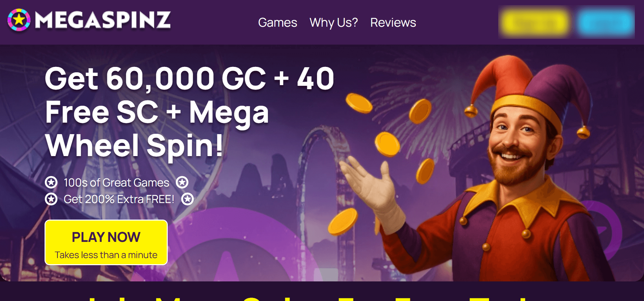The image size is (644, 301).
Task: Click star icon right of 100s of Great Games
Action: click(x=182, y=182)
